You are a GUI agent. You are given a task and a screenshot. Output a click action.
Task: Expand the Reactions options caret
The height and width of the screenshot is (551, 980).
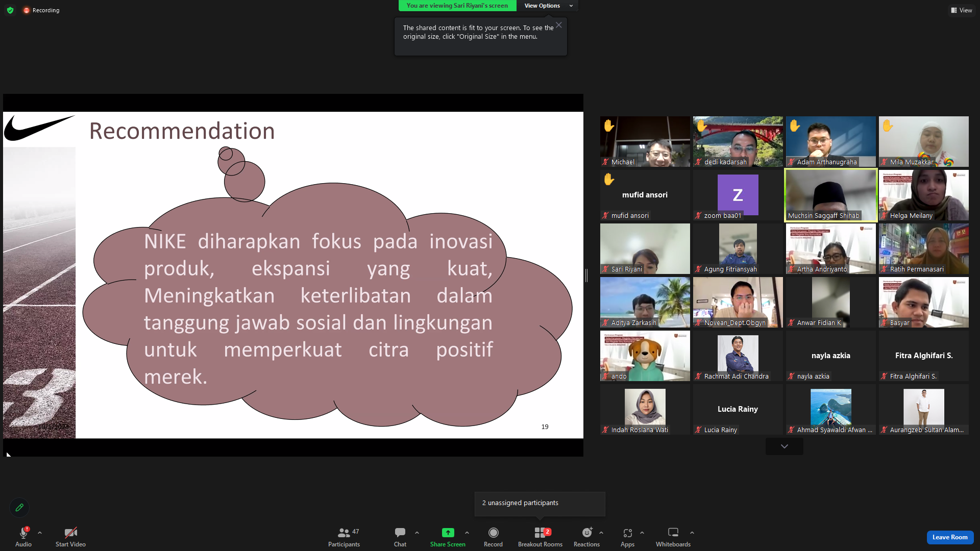click(x=601, y=533)
